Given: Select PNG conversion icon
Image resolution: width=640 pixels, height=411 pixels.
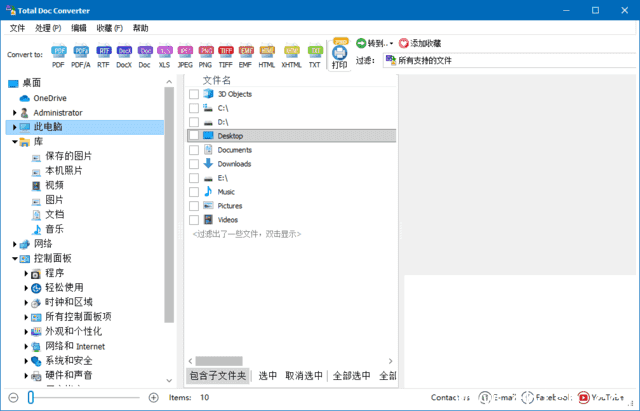Looking at the screenshot, I should click(205, 56).
